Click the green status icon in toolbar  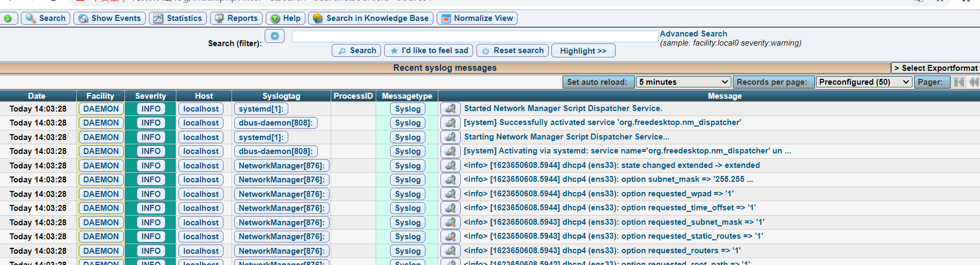(x=8, y=18)
